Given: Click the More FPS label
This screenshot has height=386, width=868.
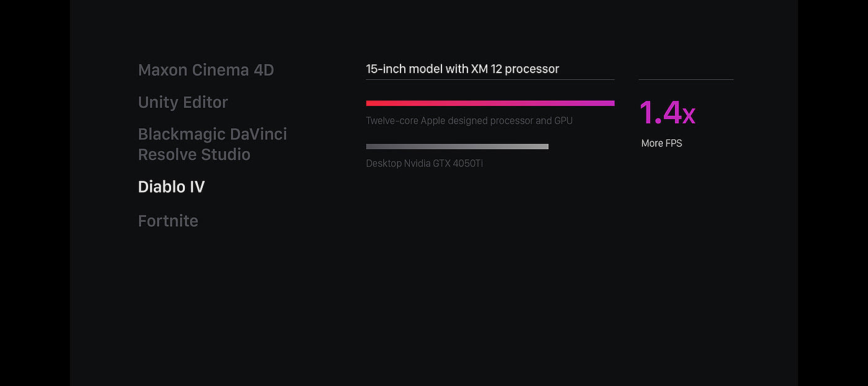Looking at the screenshot, I should click(662, 144).
